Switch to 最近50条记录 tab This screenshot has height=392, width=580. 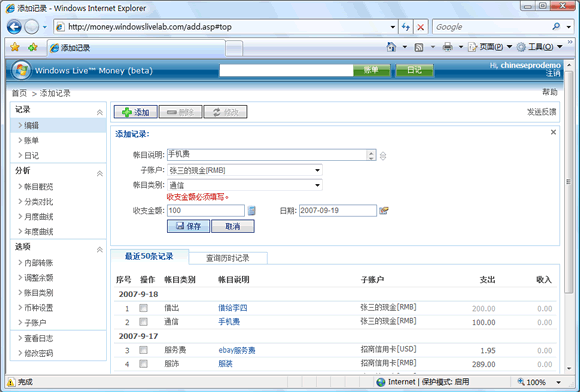click(x=149, y=256)
